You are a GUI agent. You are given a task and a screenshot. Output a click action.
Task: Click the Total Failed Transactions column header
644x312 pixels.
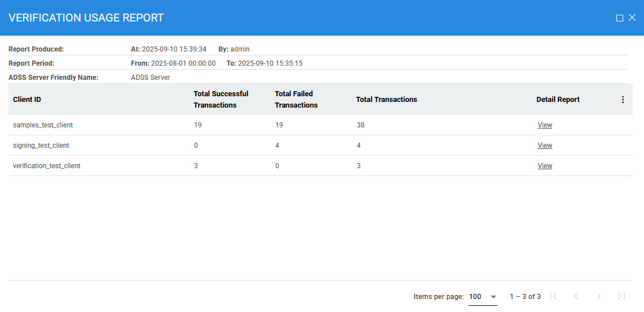(x=296, y=100)
